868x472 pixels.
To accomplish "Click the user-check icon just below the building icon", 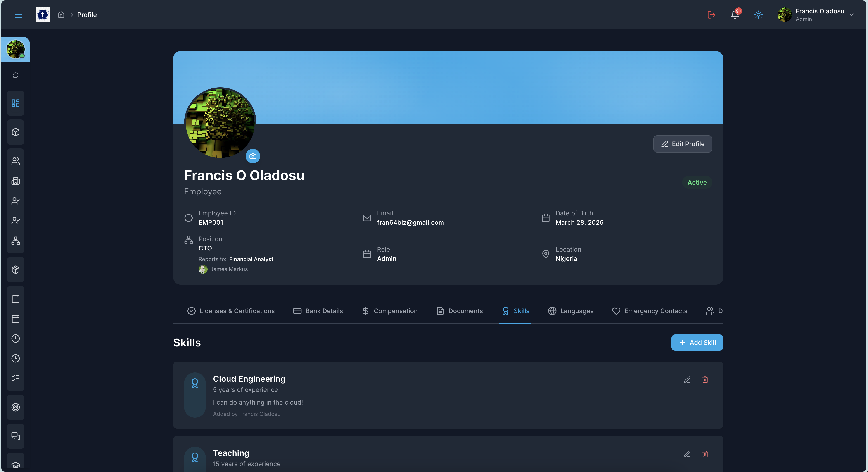I will point(16,201).
